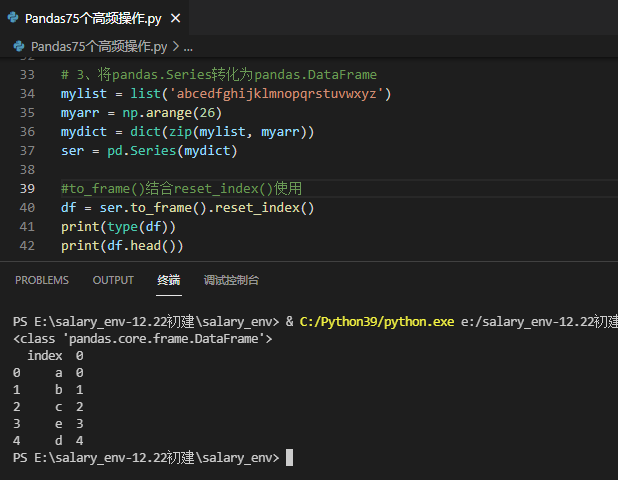Click the Python icon in the breadcrumb bar
Image resolution: width=618 pixels, height=480 pixels.
tap(19, 47)
